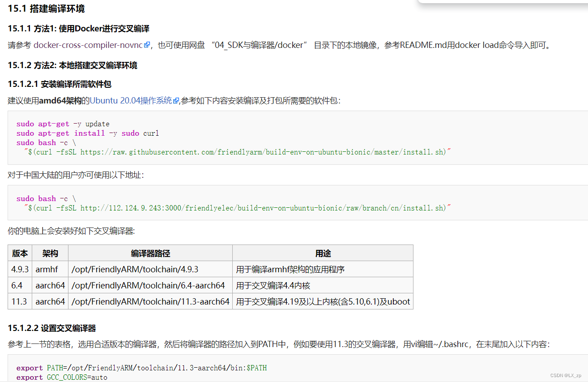Screen dimensions: 588x382
Task: Click text 对于中国大陆的用户亦可使用以下地址
Action: coord(76,175)
